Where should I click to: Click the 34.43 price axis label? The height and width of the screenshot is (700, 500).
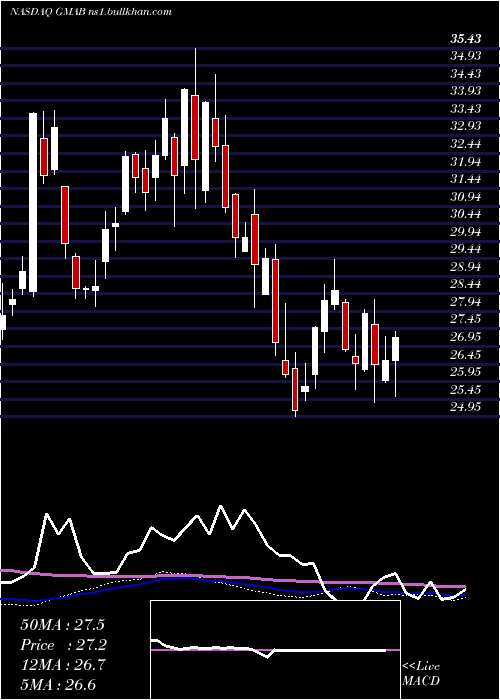pos(466,74)
